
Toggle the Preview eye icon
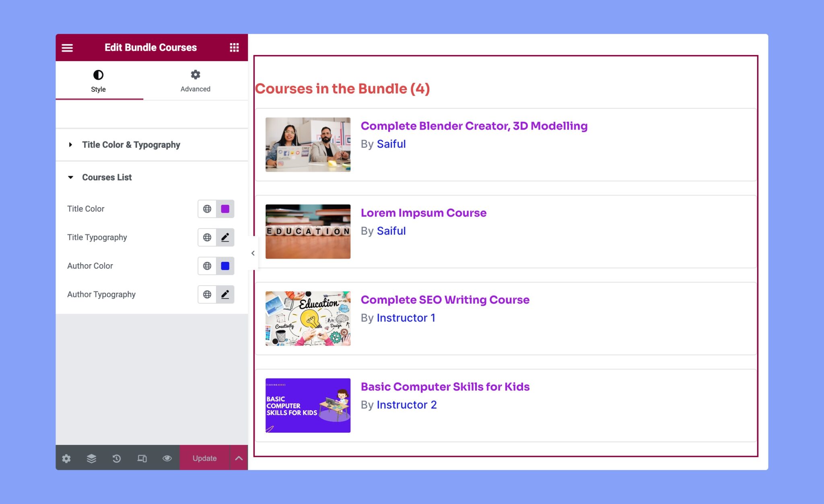tap(167, 458)
